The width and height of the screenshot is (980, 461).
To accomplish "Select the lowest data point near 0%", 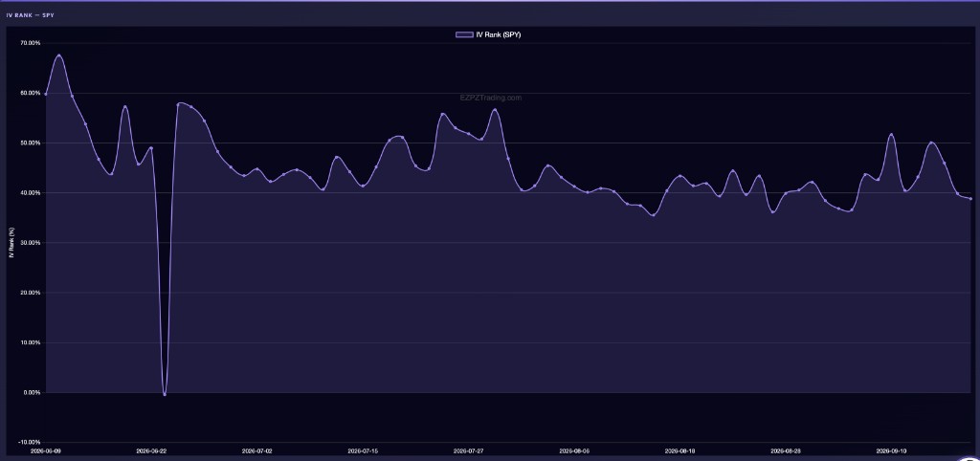I will (165, 394).
